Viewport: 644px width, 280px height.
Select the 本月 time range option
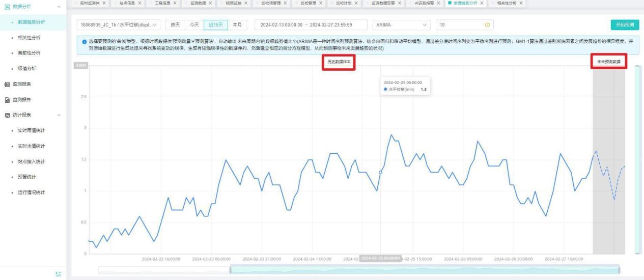click(237, 25)
